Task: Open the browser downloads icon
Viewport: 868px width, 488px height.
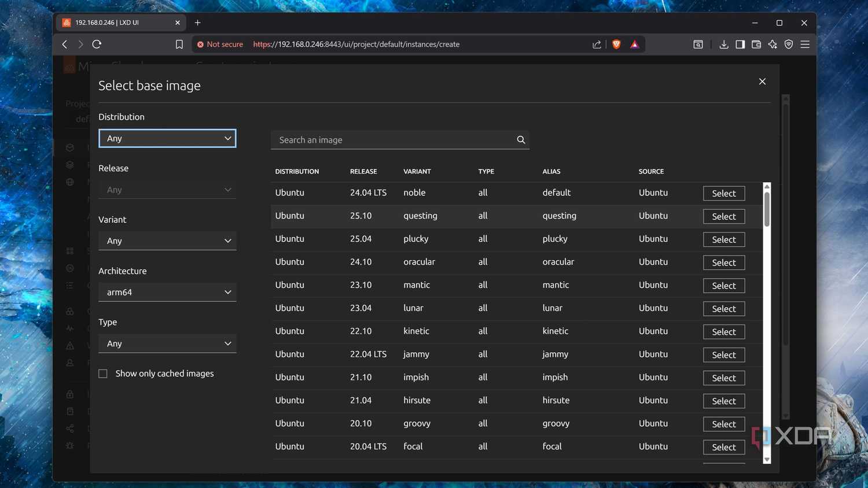Action: tap(723, 45)
